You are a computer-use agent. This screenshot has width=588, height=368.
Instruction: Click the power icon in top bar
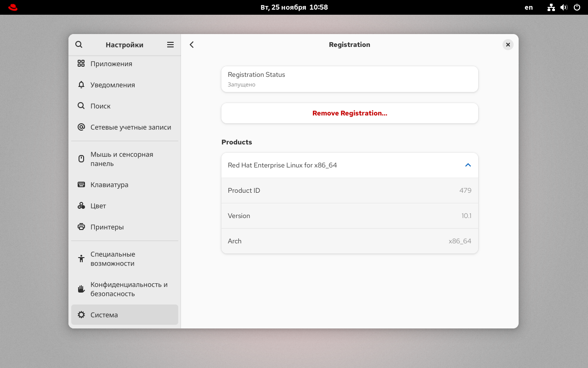coord(577,7)
